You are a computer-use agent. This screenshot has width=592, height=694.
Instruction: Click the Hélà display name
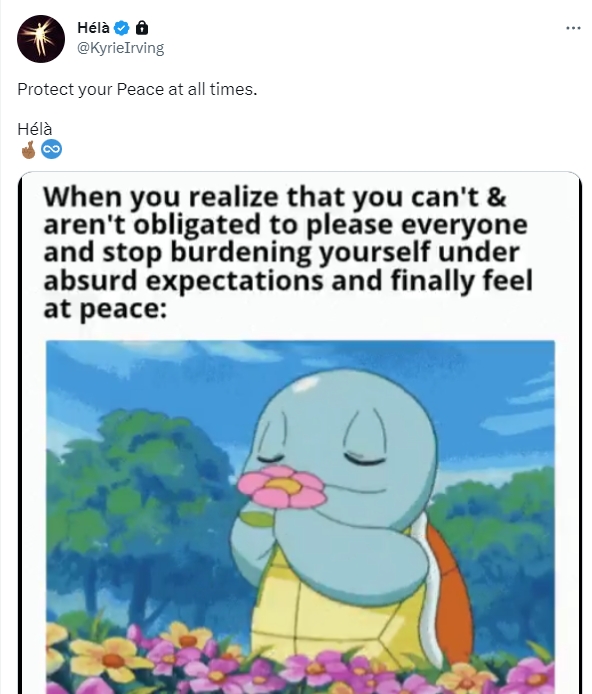[x=93, y=28]
